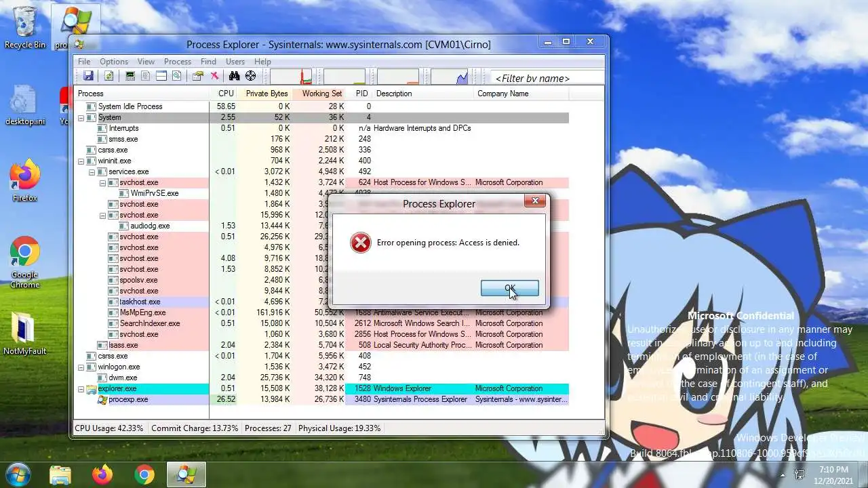
Task: Open Windows Explorer from the taskbar
Action: 60,474
